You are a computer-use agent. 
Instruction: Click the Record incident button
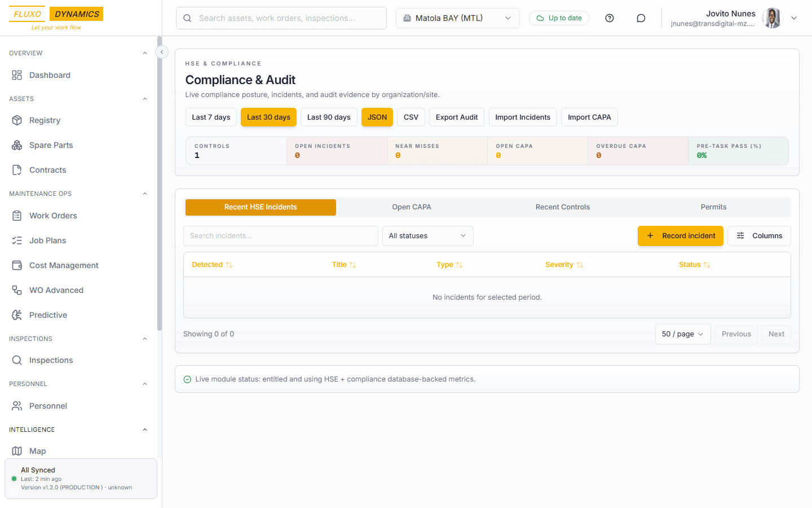pos(681,236)
